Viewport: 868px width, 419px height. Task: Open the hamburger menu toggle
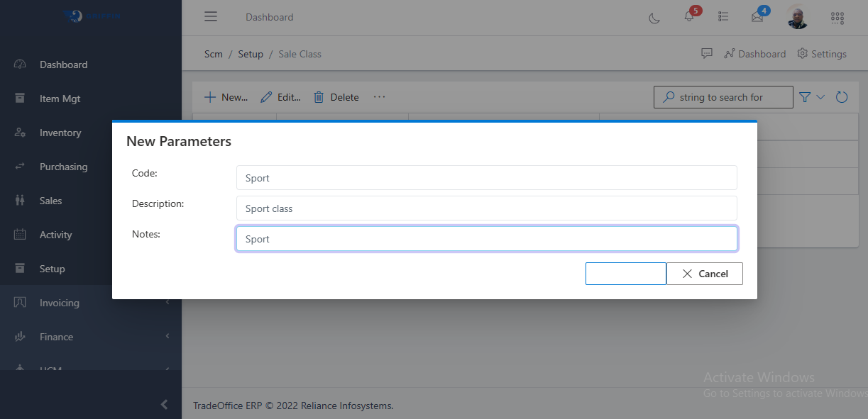[x=211, y=17]
